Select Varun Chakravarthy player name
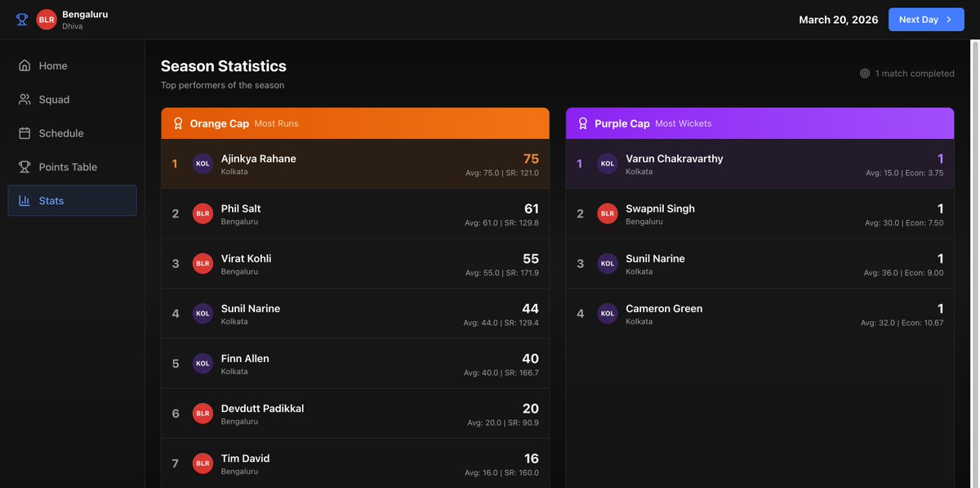This screenshot has height=488, width=980. click(x=675, y=159)
